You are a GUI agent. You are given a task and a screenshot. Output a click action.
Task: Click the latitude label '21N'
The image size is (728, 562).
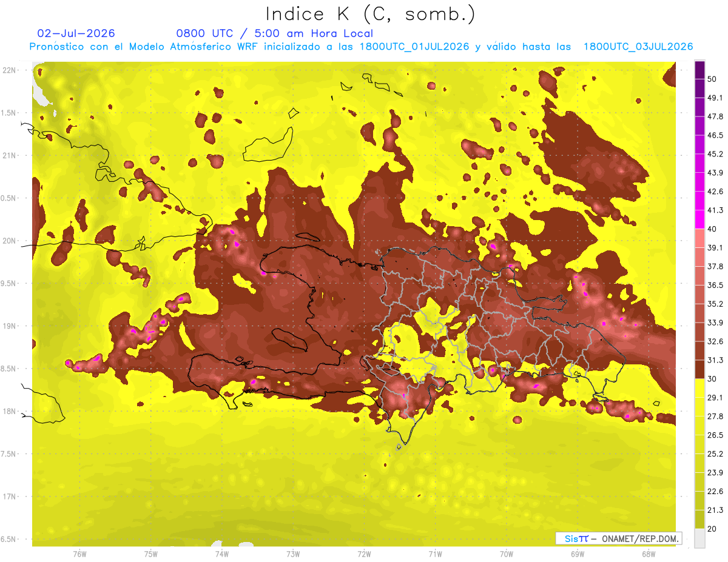tap(10, 155)
